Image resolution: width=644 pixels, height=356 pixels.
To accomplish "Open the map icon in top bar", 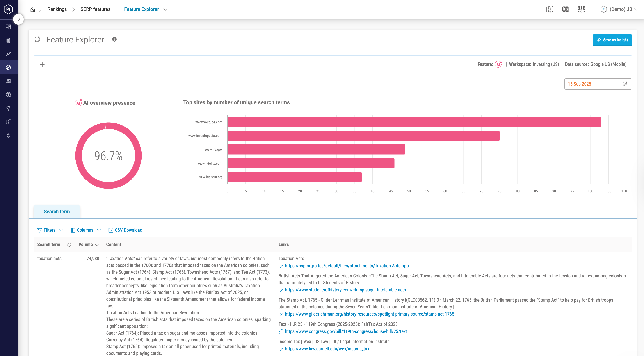I will tap(550, 9).
